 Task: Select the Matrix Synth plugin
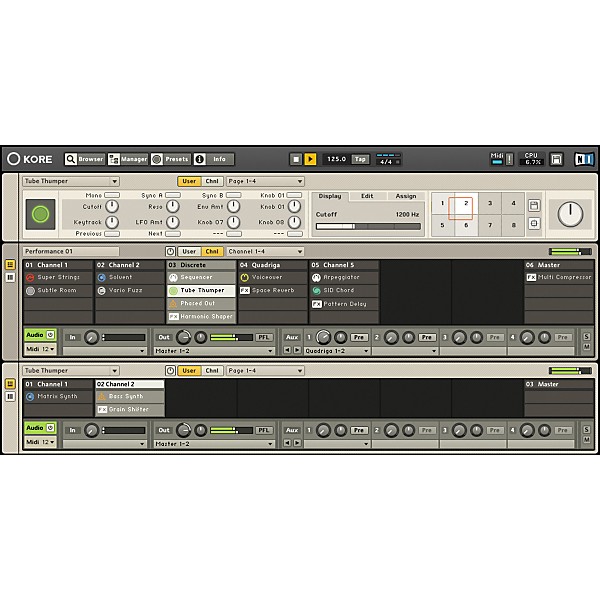(x=59, y=397)
